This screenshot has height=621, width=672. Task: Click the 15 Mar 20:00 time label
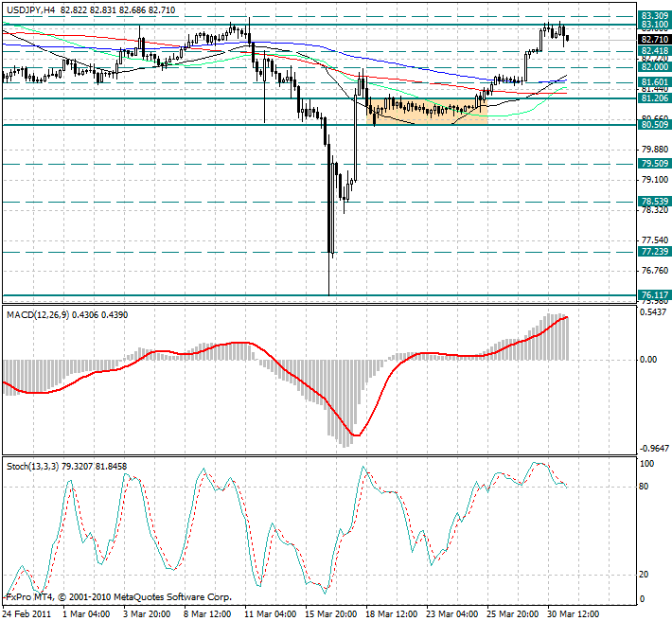331,614
